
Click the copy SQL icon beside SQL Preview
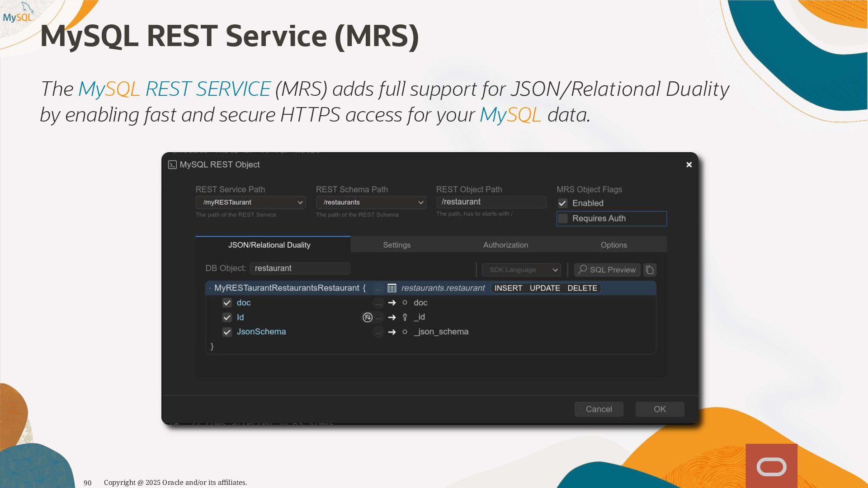tap(650, 270)
